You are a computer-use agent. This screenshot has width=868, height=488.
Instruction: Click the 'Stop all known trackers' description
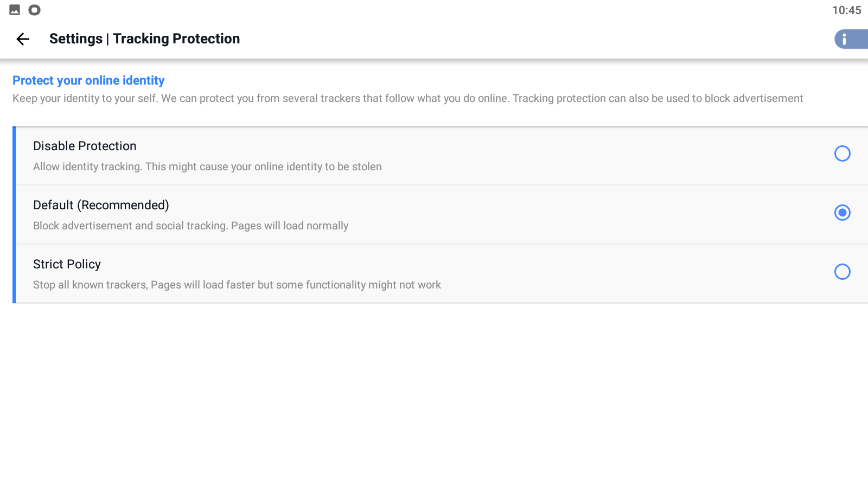237,285
